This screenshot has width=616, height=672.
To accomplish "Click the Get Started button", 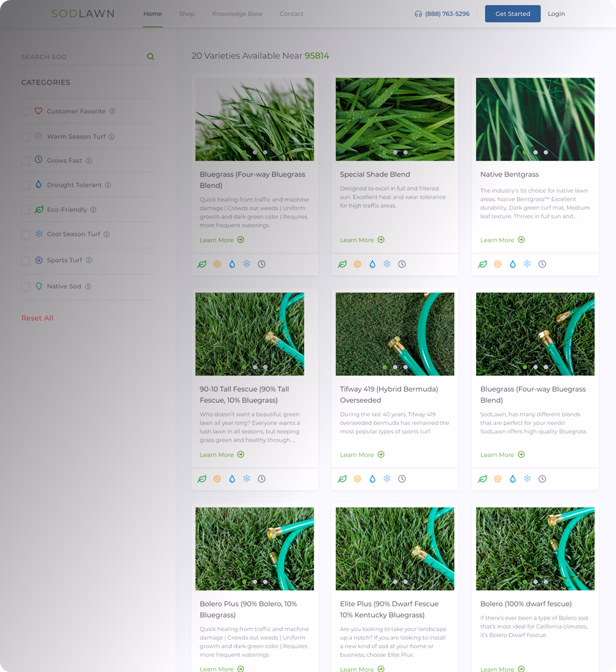I will click(513, 14).
